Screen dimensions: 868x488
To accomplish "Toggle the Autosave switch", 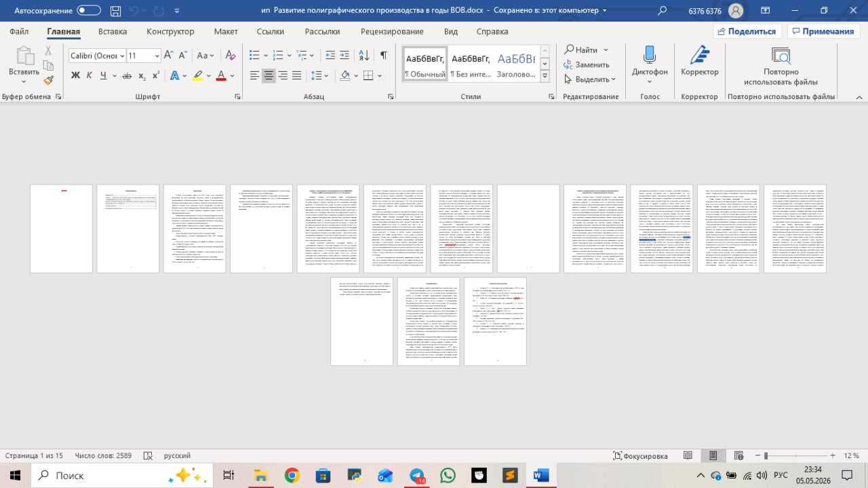I will coord(89,10).
